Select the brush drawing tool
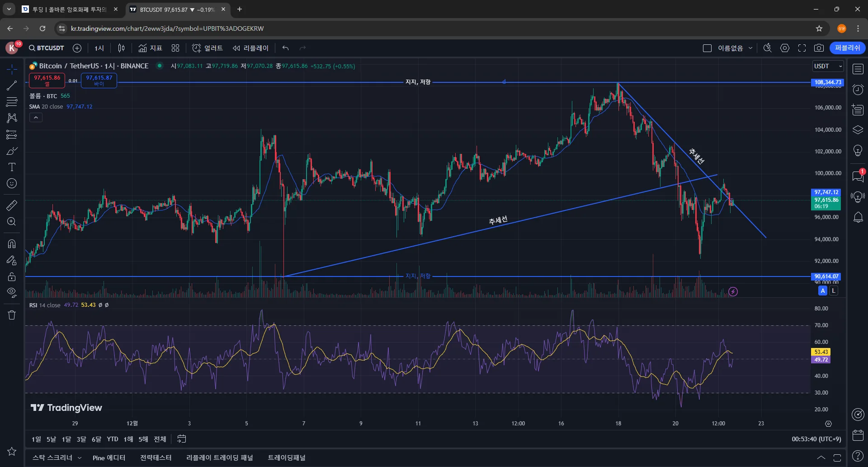 click(12, 151)
